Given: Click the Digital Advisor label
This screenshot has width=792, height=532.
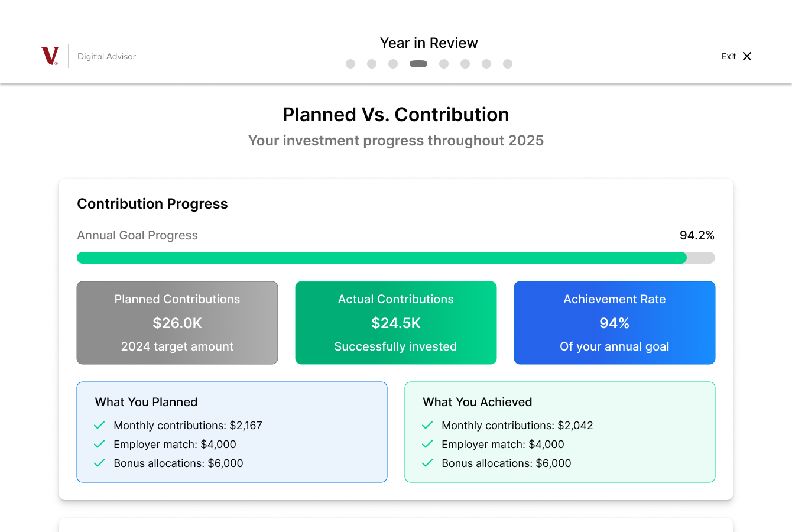Looking at the screenshot, I should pyautogui.click(x=107, y=56).
